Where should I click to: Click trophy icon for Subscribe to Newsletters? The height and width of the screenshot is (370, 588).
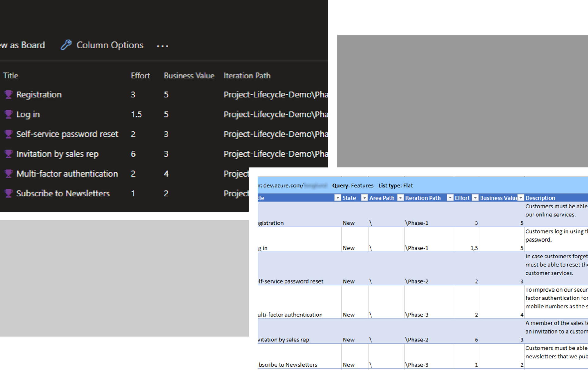8,193
